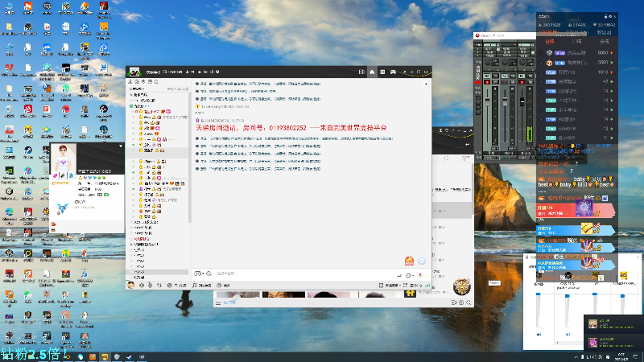Toggle third mixer channel's red record button

click(x=522, y=82)
